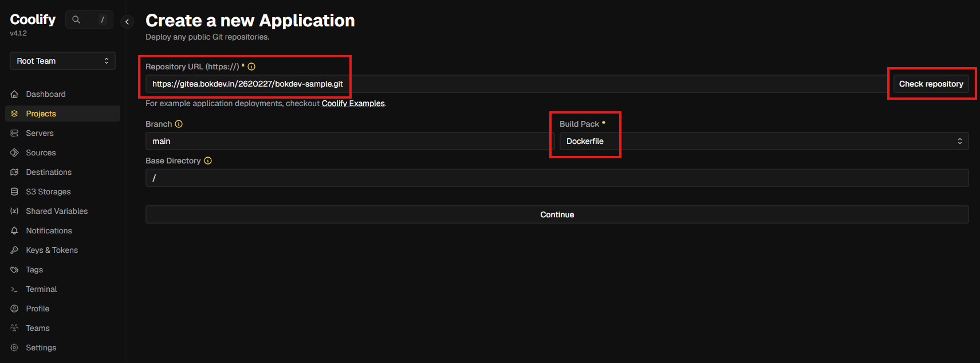Click the Notifications bell icon
The image size is (980, 363).
pos(14,231)
